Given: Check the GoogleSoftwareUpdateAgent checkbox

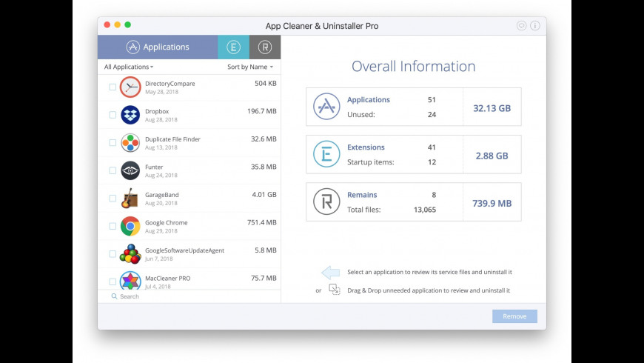Looking at the screenshot, I should coord(113,253).
